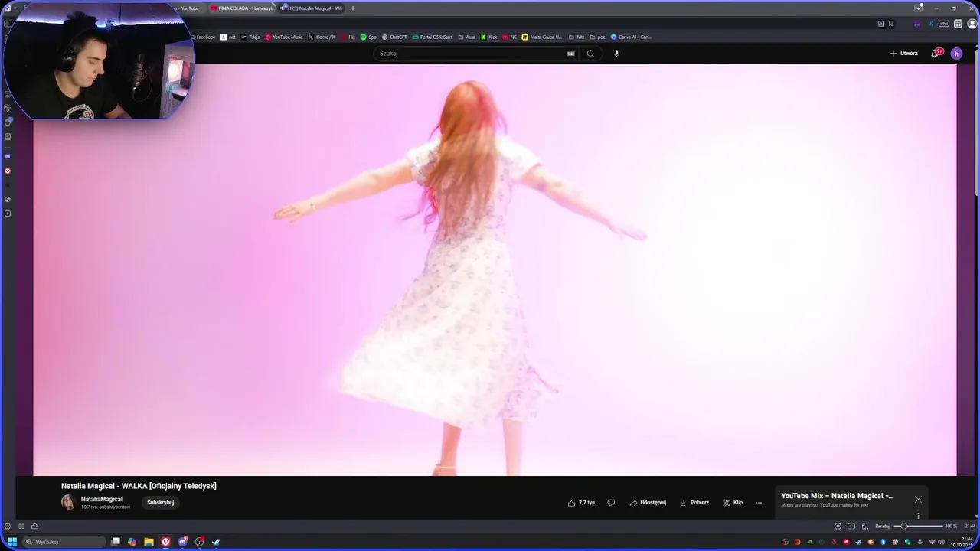Open Windows Start menu

click(12, 542)
